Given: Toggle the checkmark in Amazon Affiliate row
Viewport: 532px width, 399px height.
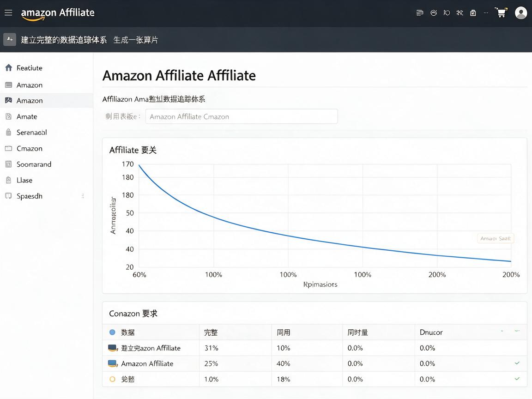Looking at the screenshot, I should click(x=517, y=363).
